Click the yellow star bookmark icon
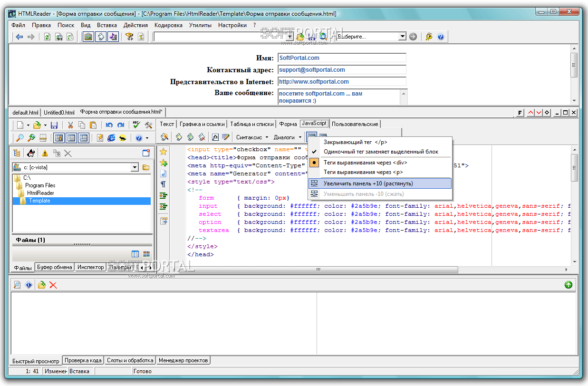588x386 pixels. point(164,152)
